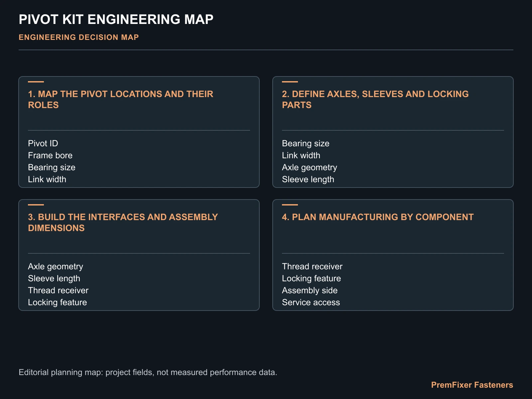Screen dimensions: 532x399
Task: Click the title 'PIVOT KIT ENGINEERING MAP'
Action: 116,19
